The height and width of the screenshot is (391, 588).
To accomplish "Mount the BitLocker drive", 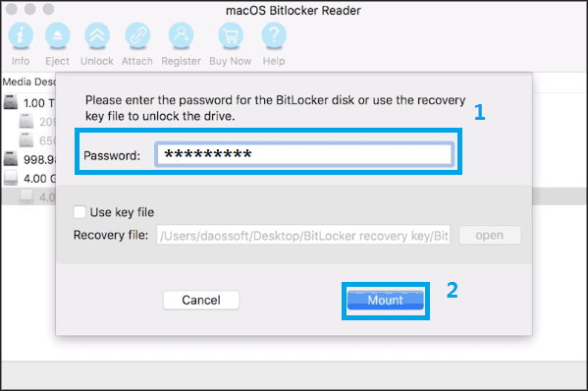I will tap(386, 300).
